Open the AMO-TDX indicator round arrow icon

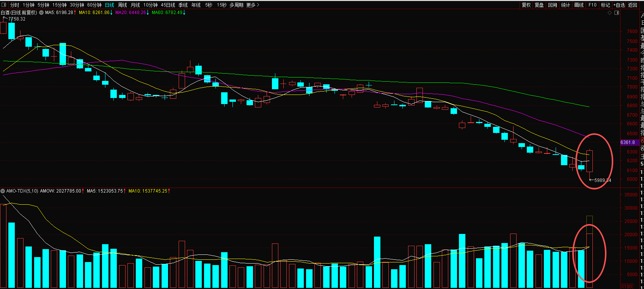tap(3, 191)
